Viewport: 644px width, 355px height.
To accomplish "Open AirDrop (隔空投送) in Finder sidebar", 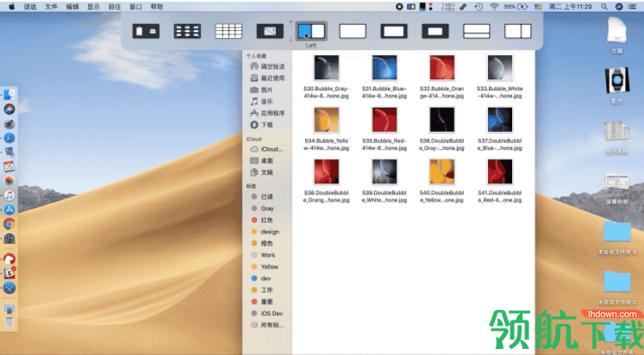I will click(x=267, y=66).
